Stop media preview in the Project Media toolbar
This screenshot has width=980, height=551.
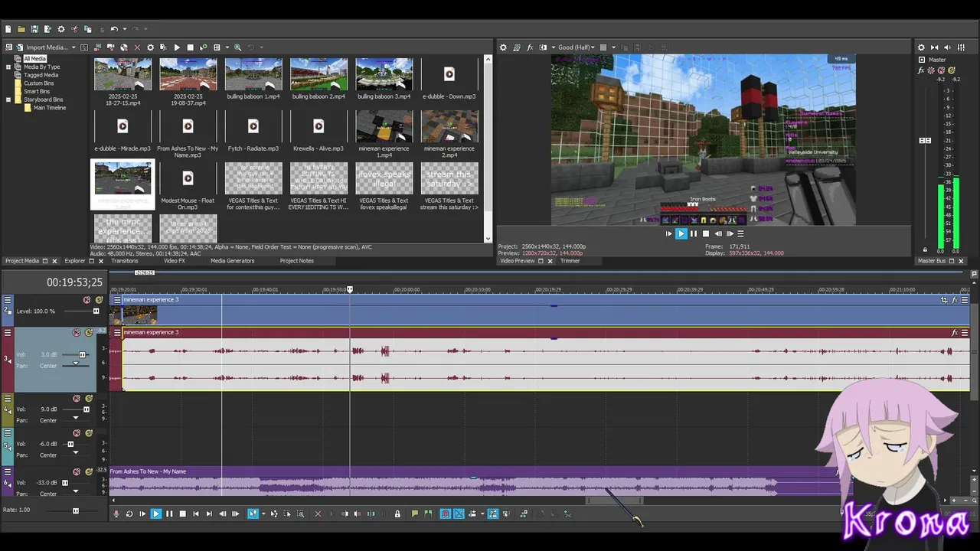coord(190,47)
